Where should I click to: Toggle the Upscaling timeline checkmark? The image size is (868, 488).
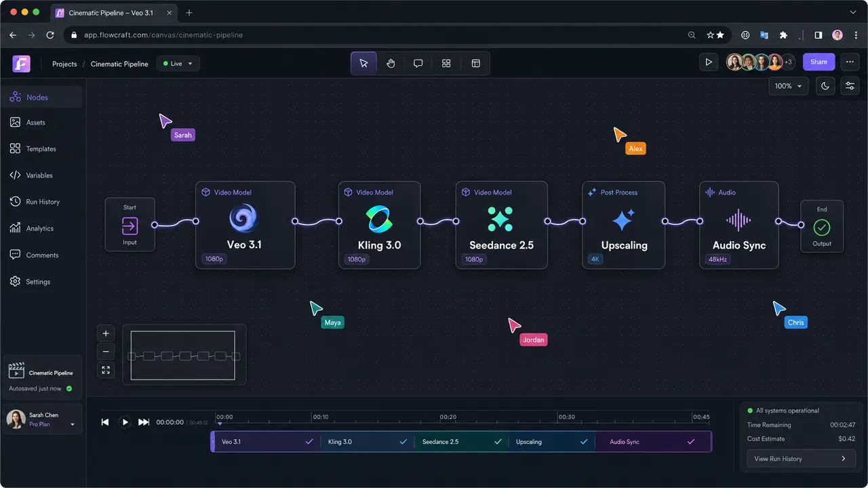coord(584,442)
